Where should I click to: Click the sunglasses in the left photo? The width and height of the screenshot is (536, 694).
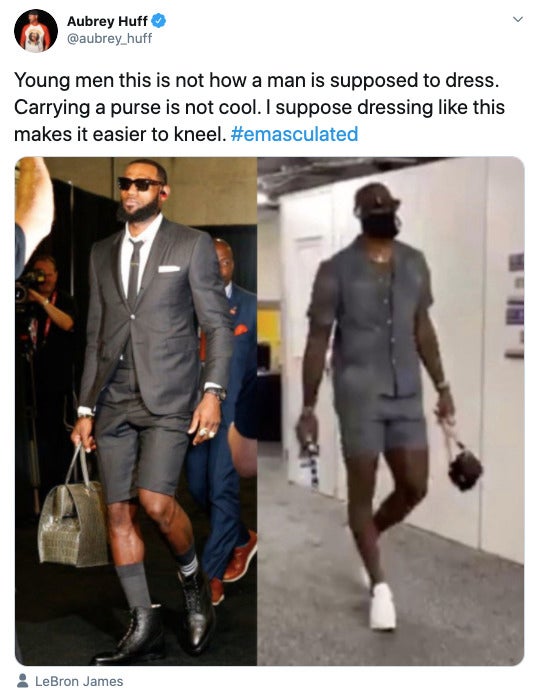(139, 183)
